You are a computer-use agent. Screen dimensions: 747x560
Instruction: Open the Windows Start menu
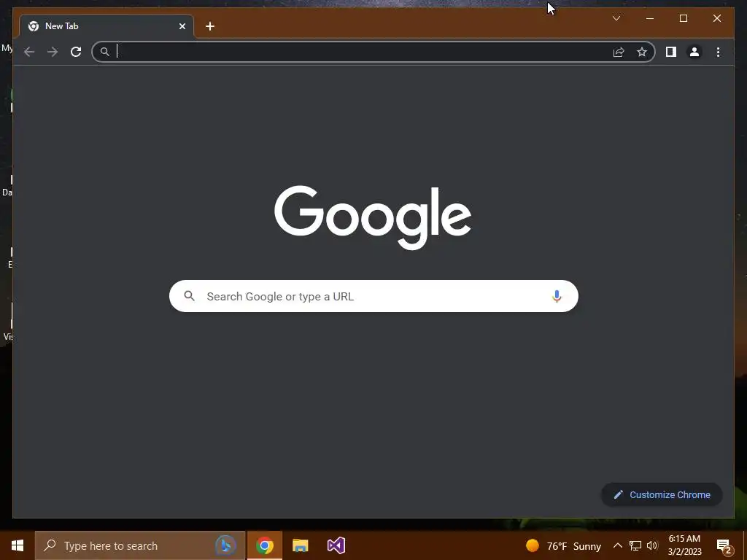click(x=18, y=545)
